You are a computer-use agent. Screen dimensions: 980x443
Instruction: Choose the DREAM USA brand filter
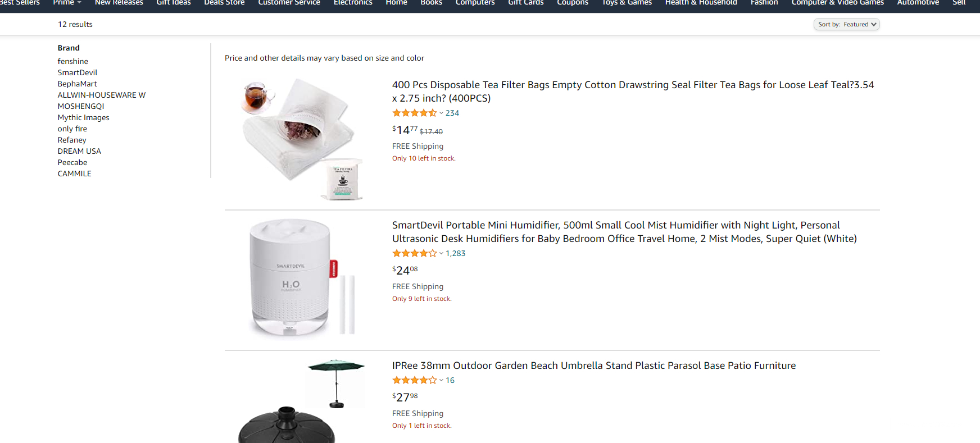click(79, 151)
